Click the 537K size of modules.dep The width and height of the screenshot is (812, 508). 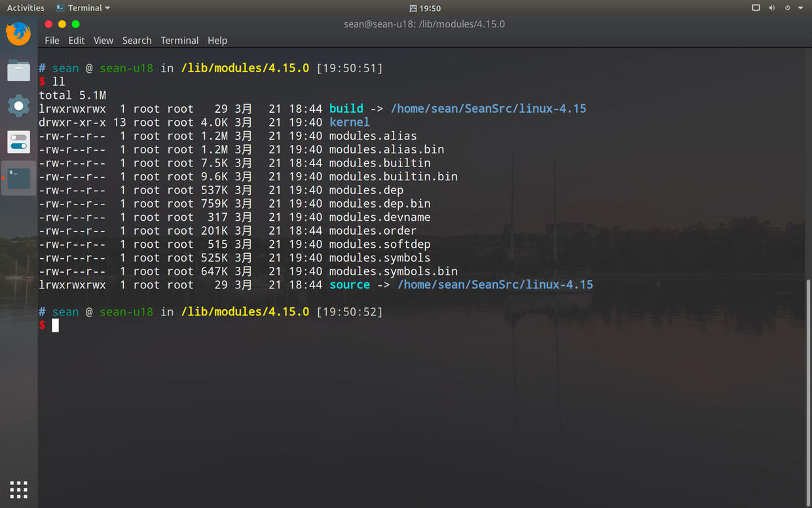[214, 190]
